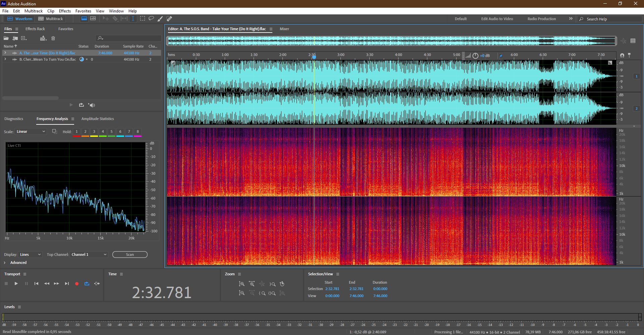Click the Record button in Transport
Screen dimensions: 644x335
click(x=77, y=284)
